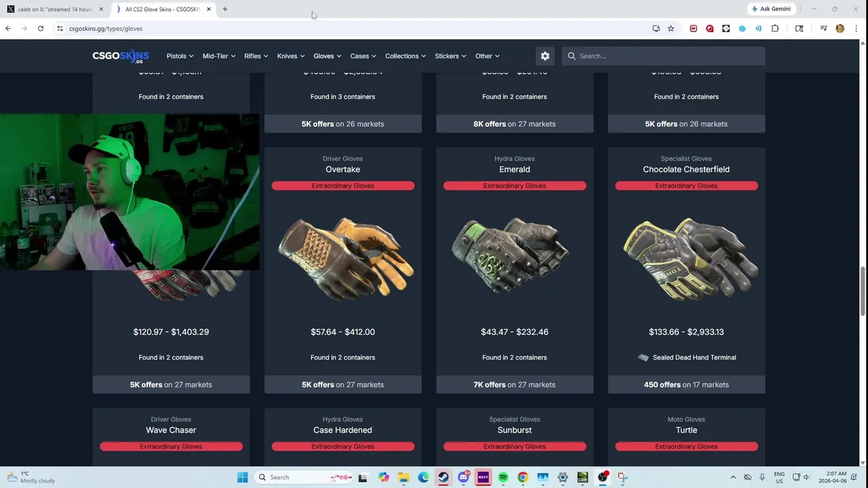Open the Specialist Gloves Chocolate Chesterfield listing
The width and height of the screenshot is (868, 488).
click(x=686, y=169)
